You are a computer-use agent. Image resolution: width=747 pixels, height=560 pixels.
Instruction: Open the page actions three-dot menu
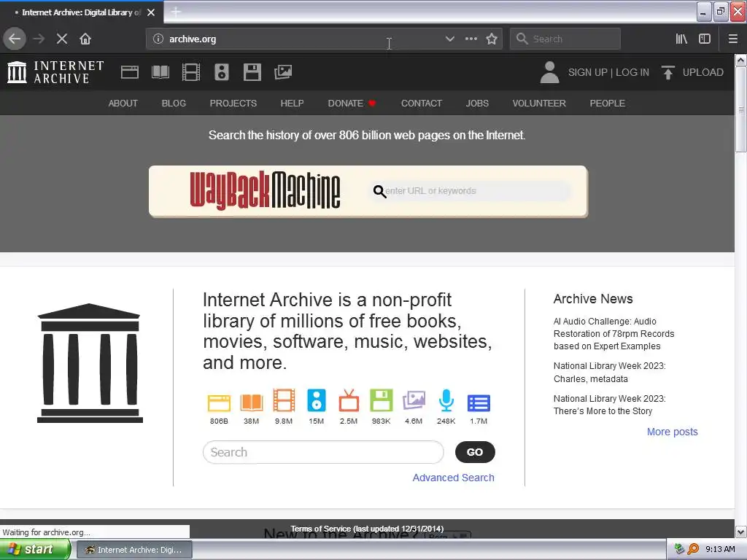point(471,39)
